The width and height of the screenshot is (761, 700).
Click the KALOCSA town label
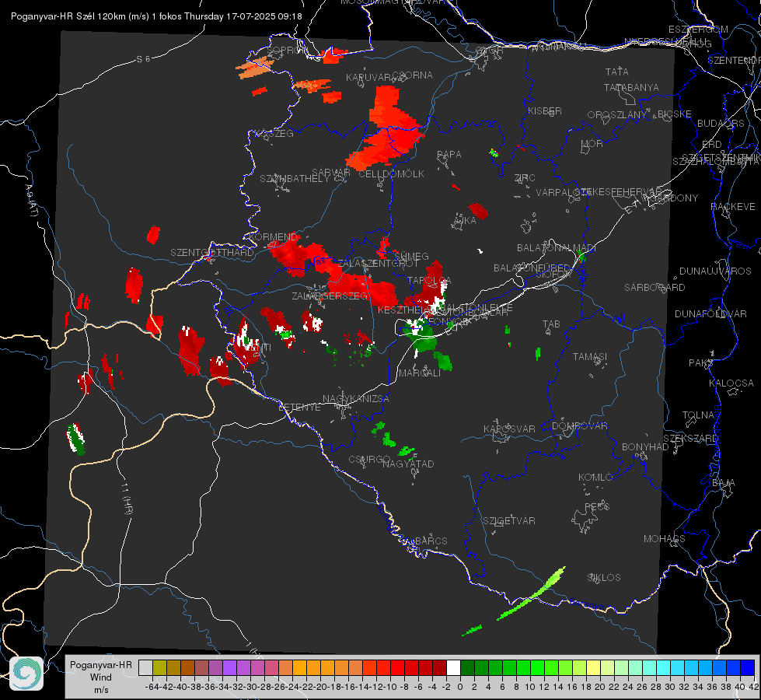pyautogui.click(x=731, y=383)
